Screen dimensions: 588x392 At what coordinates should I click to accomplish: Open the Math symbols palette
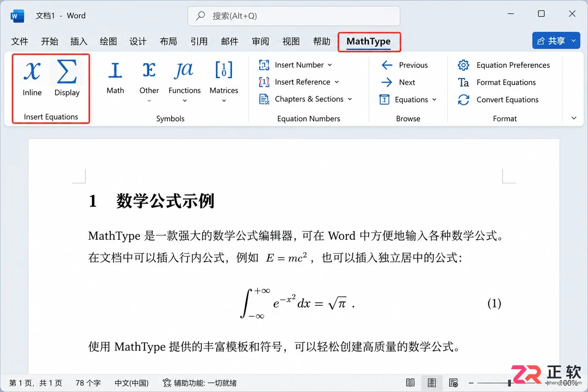[115, 78]
